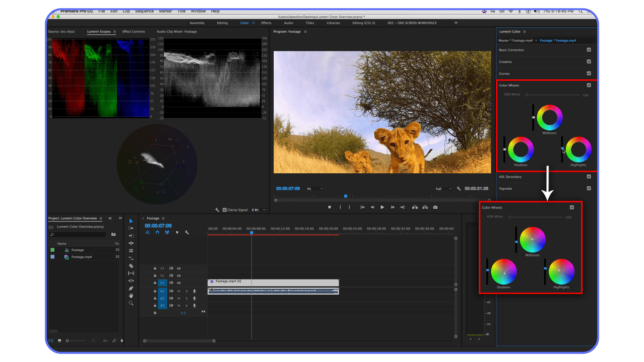644x362 pixels.
Task: Select the Hand tool in the timeline toolbar
Action: click(x=131, y=296)
